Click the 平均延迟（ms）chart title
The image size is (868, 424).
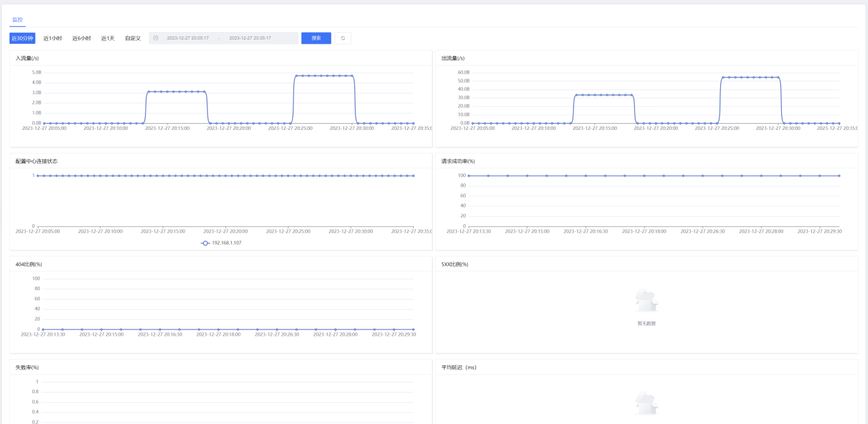(459, 368)
